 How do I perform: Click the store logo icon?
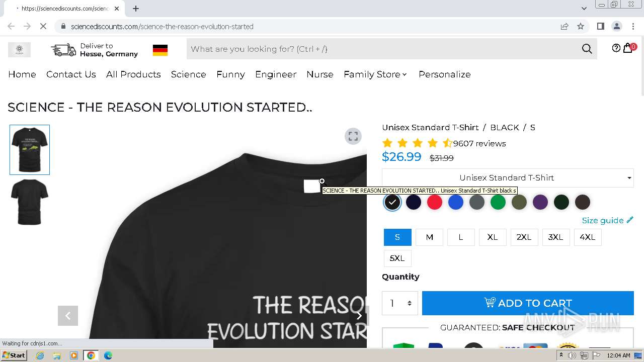pyautogui.click(x=19, y=49)
